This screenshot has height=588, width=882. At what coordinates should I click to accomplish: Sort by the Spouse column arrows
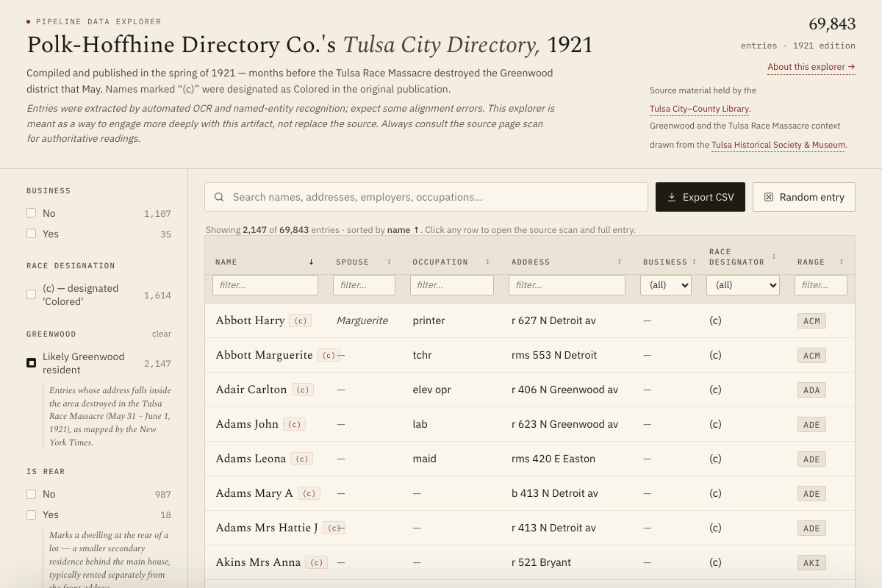click(x=389, y=262)
